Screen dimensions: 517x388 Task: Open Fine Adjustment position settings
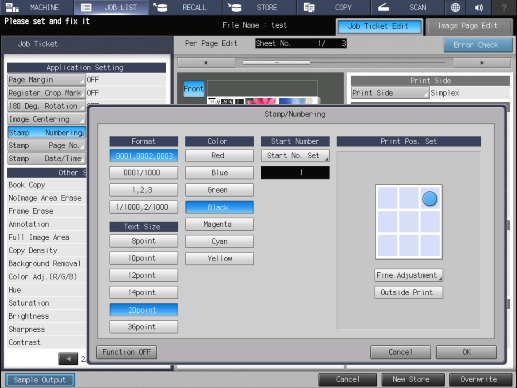pos(408,275)
